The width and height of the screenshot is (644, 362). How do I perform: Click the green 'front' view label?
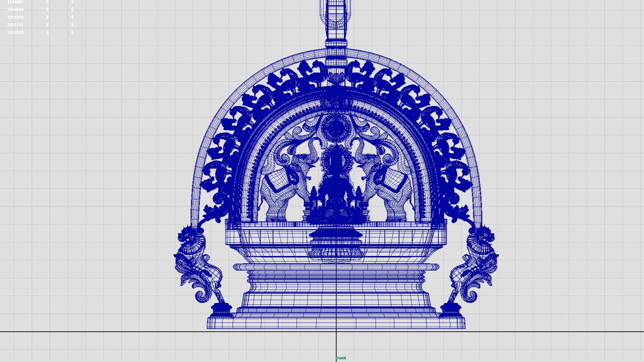[x=341, y=358]
